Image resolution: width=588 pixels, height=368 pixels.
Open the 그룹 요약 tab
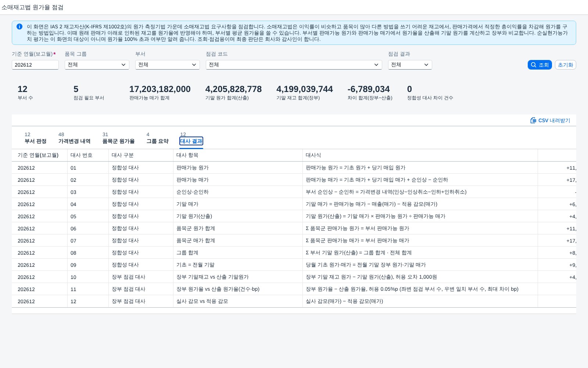tap(157, 141)
